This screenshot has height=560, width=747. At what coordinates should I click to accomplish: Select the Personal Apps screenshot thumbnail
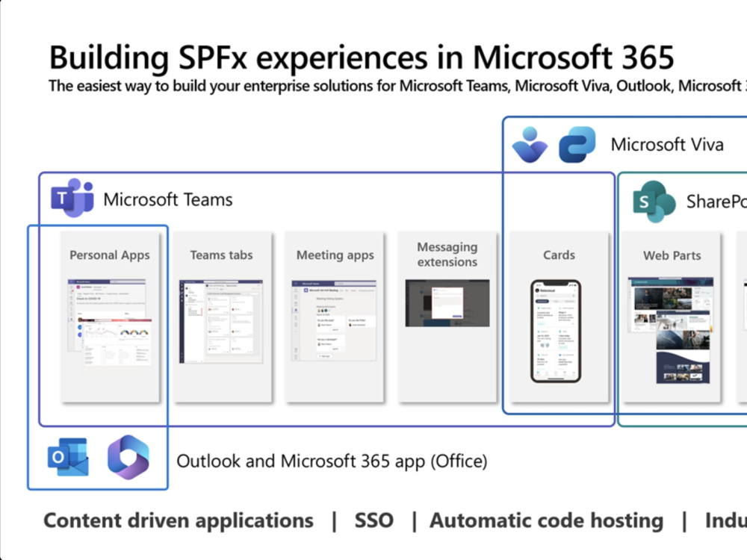coord(110,323)
